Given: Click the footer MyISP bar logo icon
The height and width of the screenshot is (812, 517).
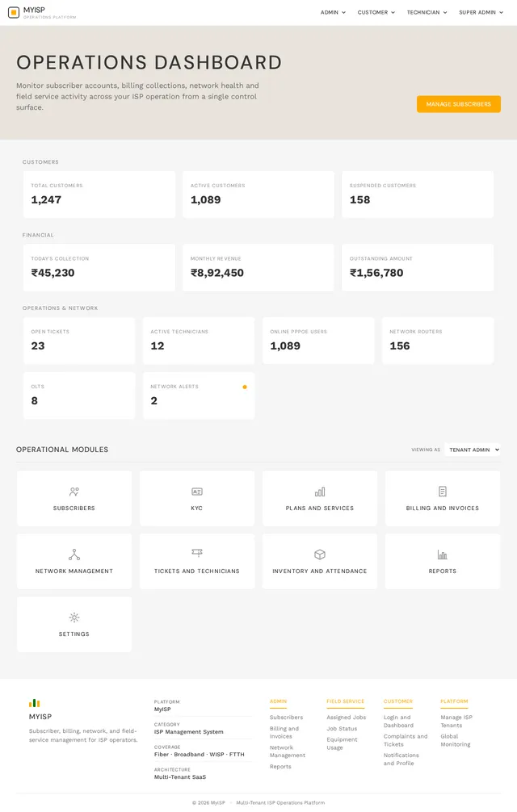Looking at the screenshot, I should pos(35,703).
